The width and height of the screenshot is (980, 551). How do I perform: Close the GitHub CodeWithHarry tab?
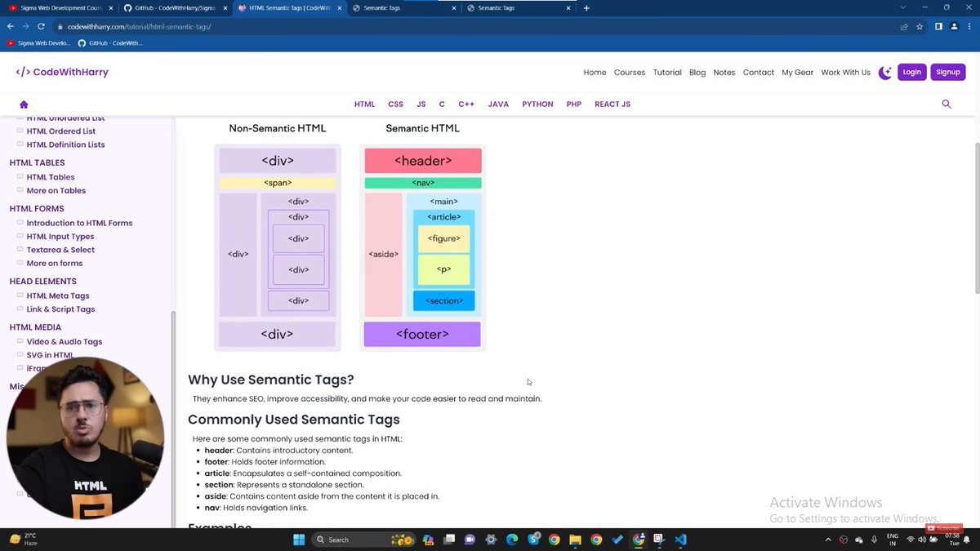click(x=224, y=8)
